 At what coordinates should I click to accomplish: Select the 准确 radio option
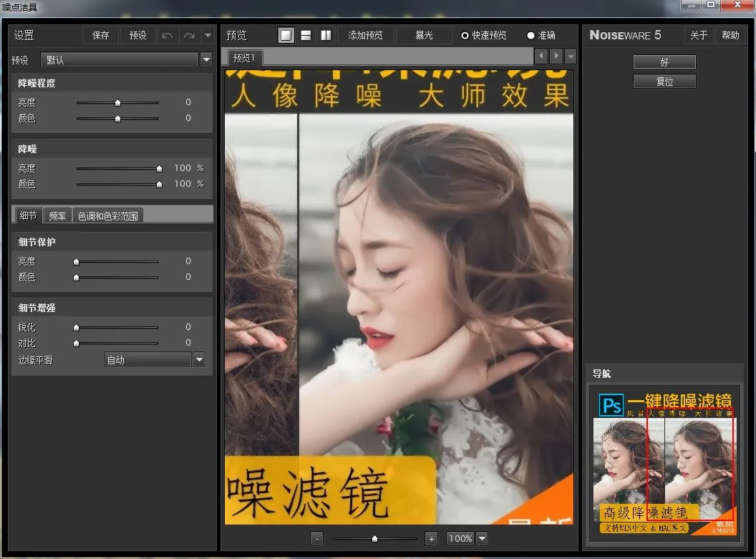(530, 35)
